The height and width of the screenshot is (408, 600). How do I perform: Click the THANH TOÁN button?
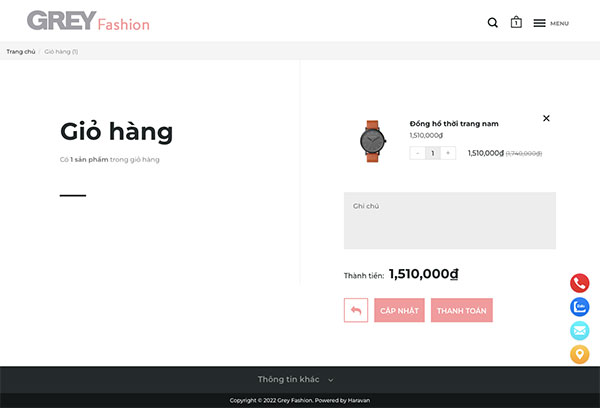click(x=461, y=310)
